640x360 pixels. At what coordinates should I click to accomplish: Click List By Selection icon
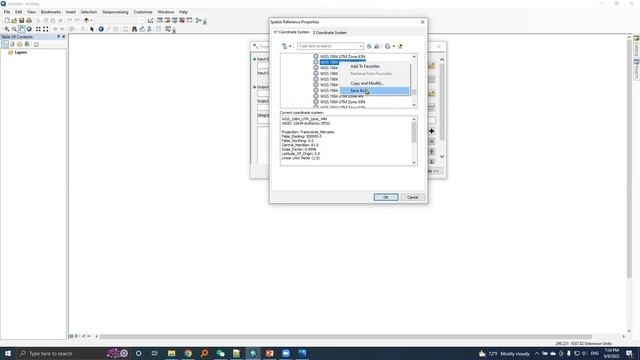(x=27, y=44)
